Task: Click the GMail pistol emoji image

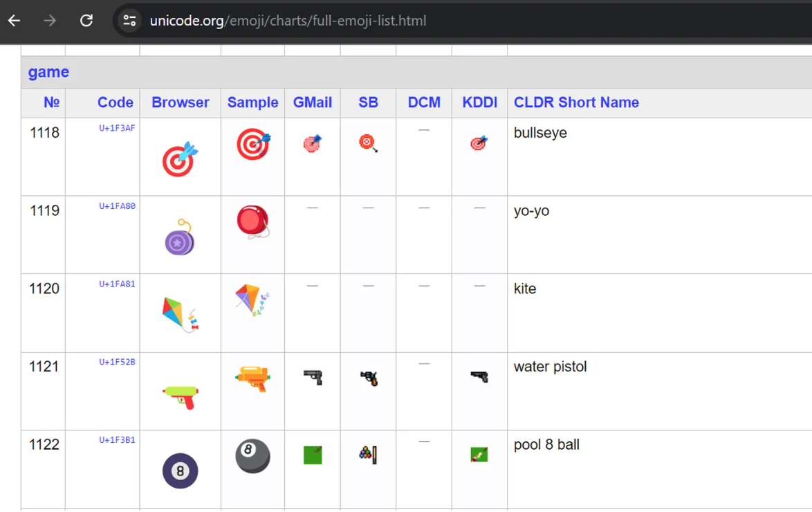Action: tap(313, 377)
